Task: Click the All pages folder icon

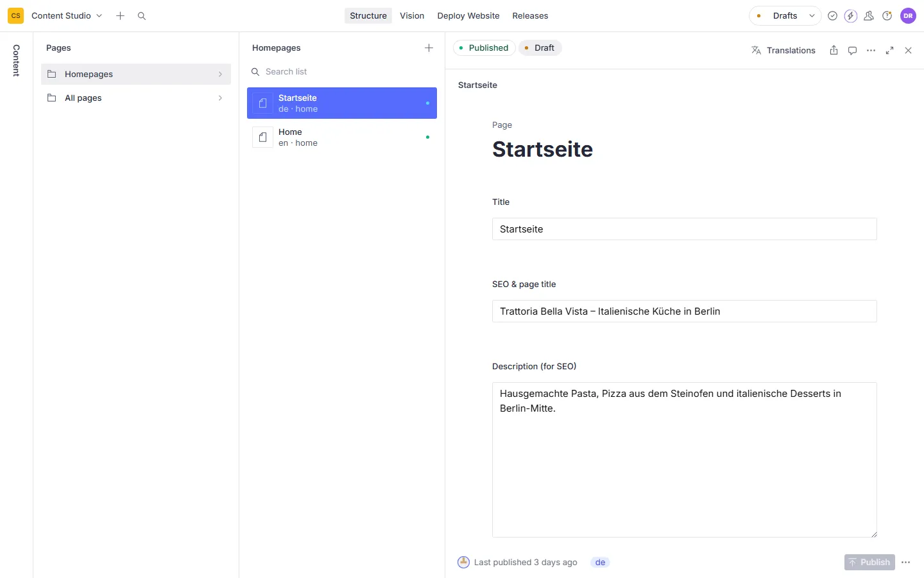Action: pos(52,98)
